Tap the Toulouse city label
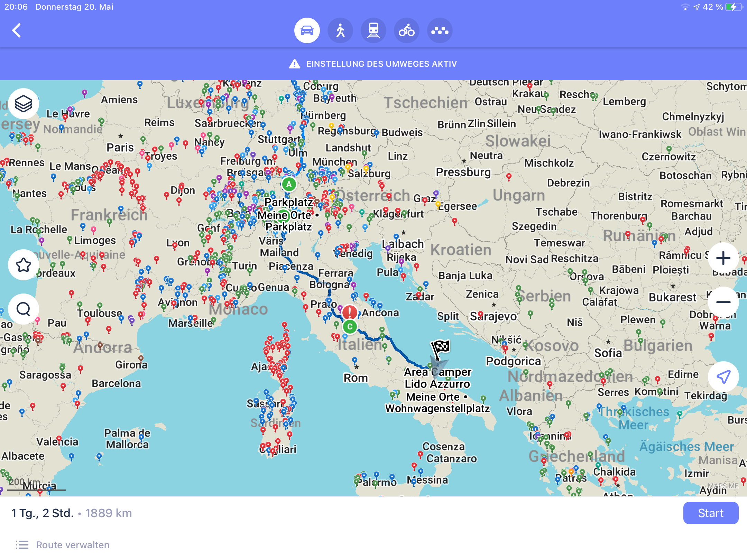The width and height of the screenshot is (747, 560). (100, 313)
